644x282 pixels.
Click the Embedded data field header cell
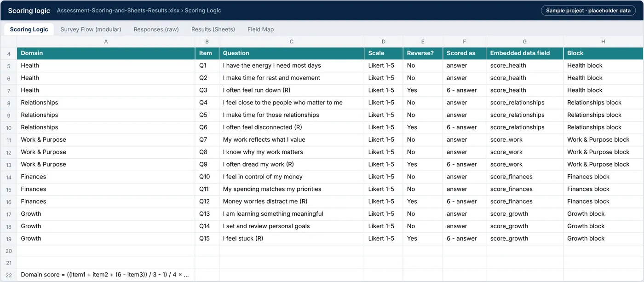(x=525, y=53)
